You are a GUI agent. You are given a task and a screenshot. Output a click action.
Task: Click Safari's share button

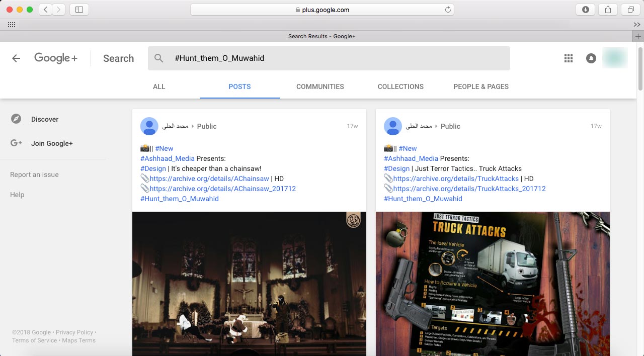pyautogui.click(x=608, y=10)
